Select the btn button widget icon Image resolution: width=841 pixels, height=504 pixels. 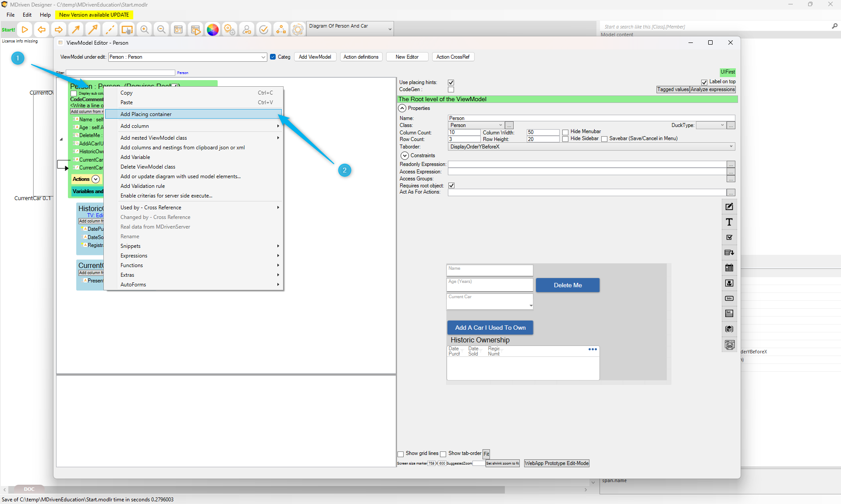(729, 299)
